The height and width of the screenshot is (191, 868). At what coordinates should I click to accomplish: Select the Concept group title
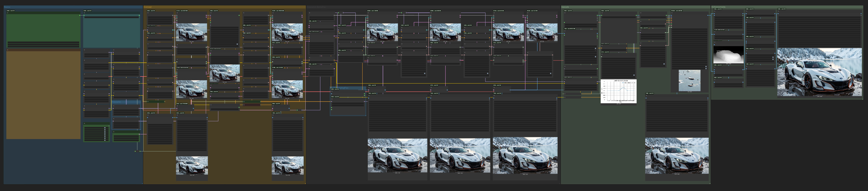tap(148, 7)
